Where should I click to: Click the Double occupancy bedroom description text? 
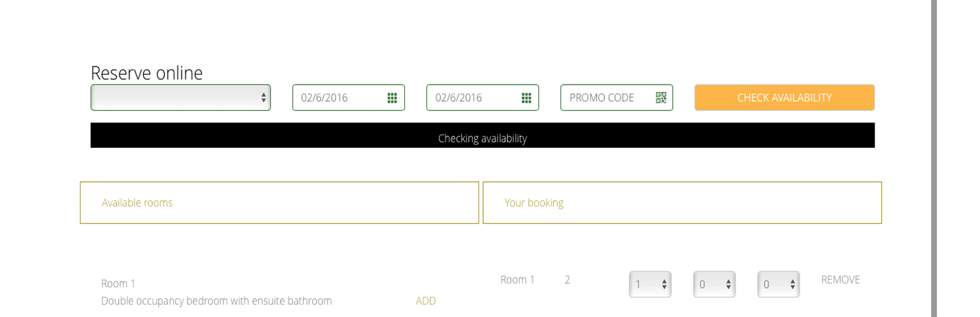(216, 301)
